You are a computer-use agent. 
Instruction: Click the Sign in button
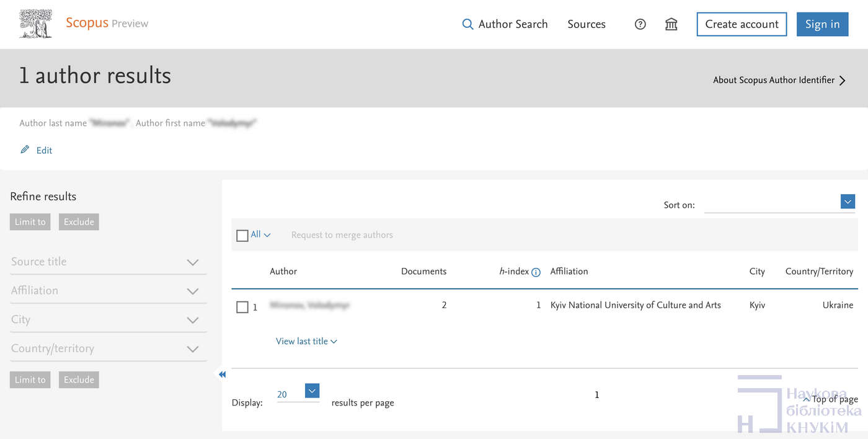pyautogui.click(x=822, y=24)
